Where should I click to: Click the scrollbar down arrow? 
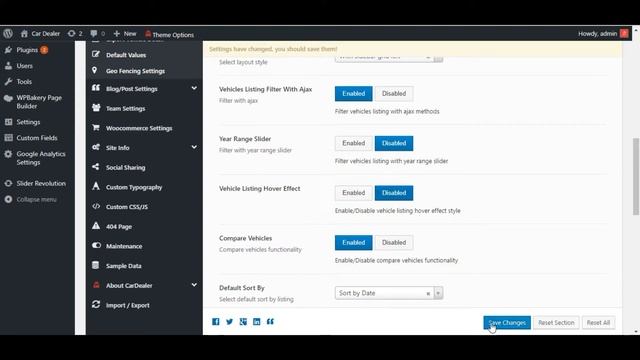pyautogui.click(x=636, y=331)
